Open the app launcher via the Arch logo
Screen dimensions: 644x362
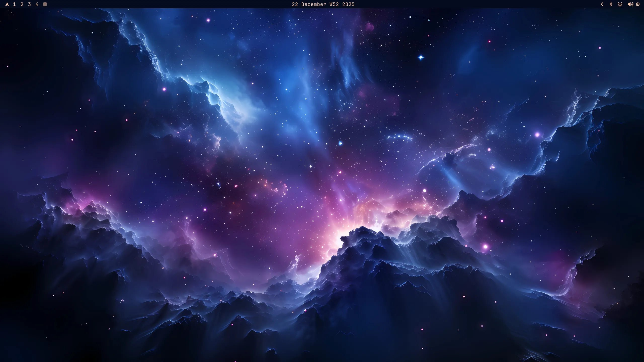click(7, 4)
